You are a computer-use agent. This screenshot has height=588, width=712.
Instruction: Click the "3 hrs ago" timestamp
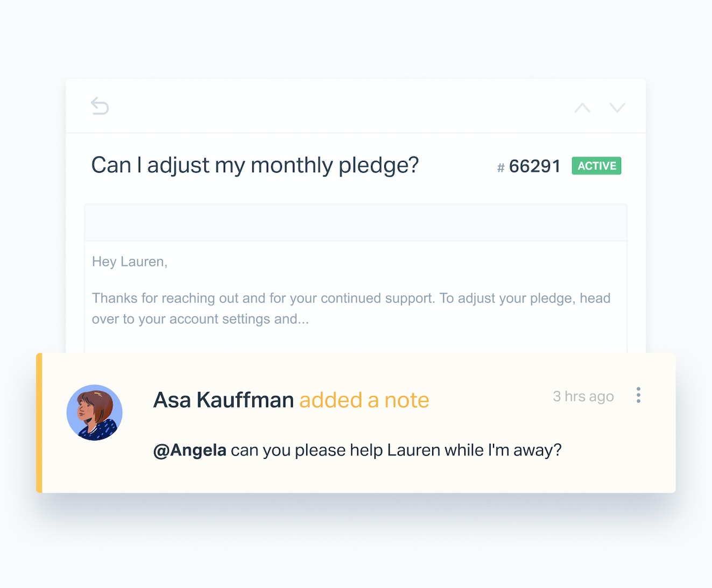(583, 396)
